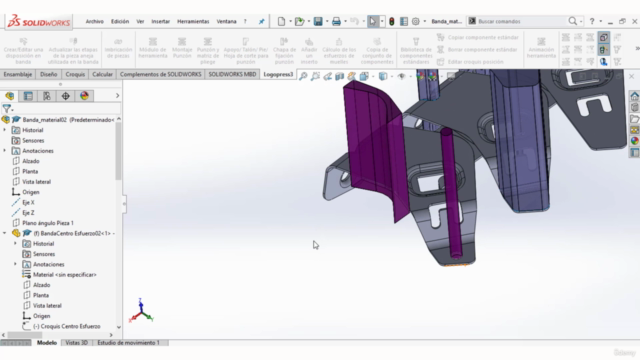Switch to the Croquis tab
Viewport: 640px width, 360px height.
tap(75, 74)
